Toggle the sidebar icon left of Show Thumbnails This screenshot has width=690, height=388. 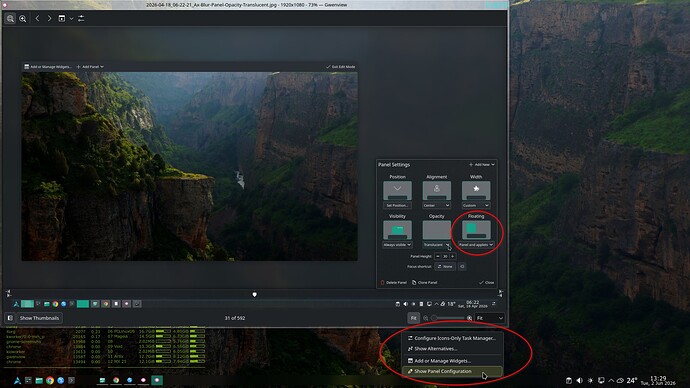[10, 318]
